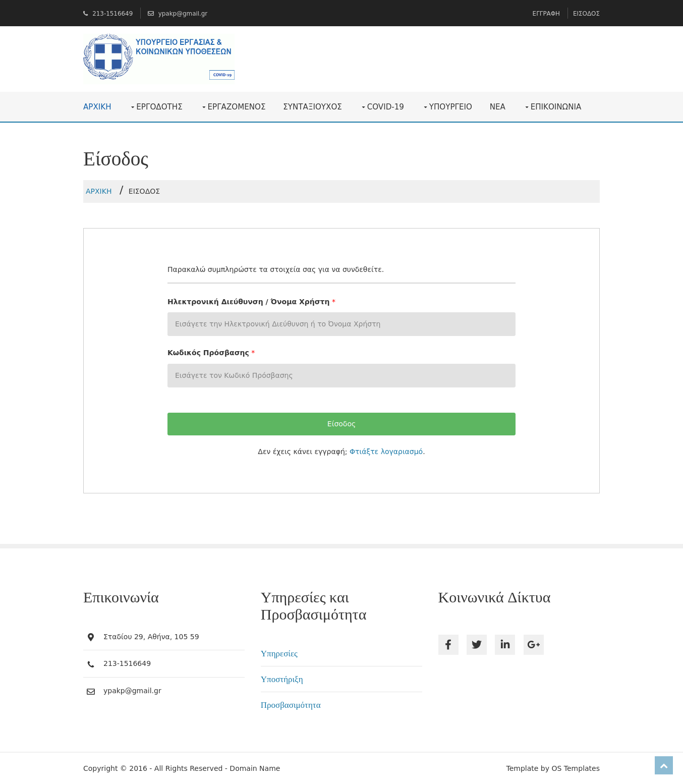This screenshot has width=683, height=784.
Task: Expand the ΥΠΟΥΡΓΕΙΟ dropdown menu
Action: (x=448, y=107)
